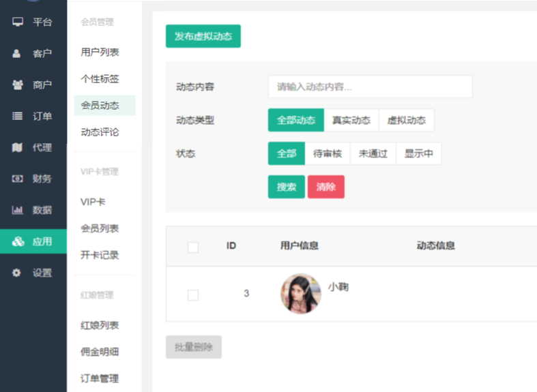Image resolution: width=537 pixels, height=392 pixels.
Task: Select 未通过 status filter
Action: click(373, 153)
